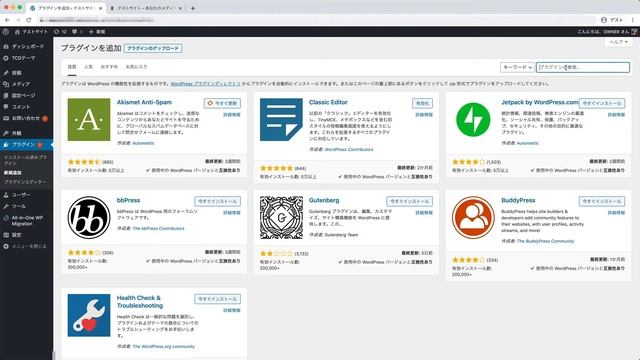Viewport: 640px width, 360px height.
Task: Install Jetpack by WordPress.com now
Action: coord(602,103)
